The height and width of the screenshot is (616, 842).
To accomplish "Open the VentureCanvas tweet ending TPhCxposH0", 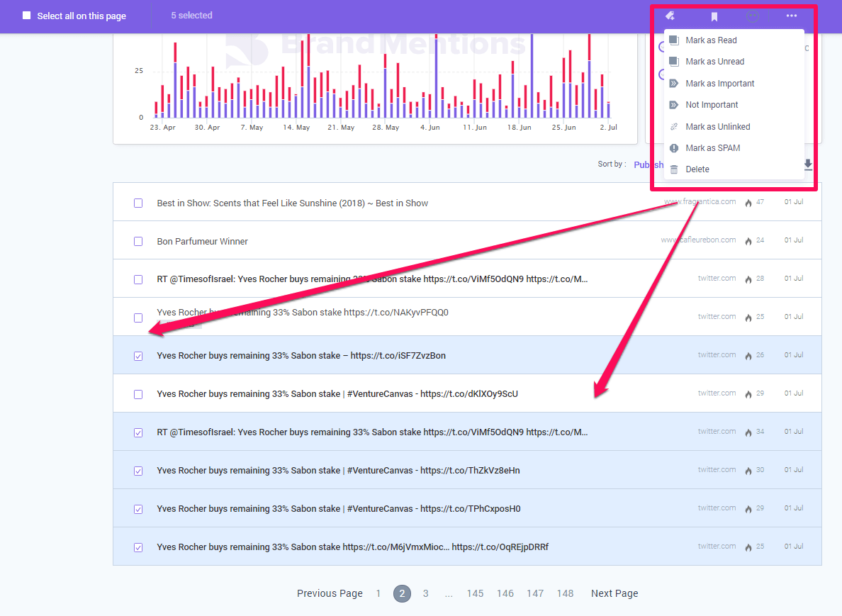I will [339, 508].
